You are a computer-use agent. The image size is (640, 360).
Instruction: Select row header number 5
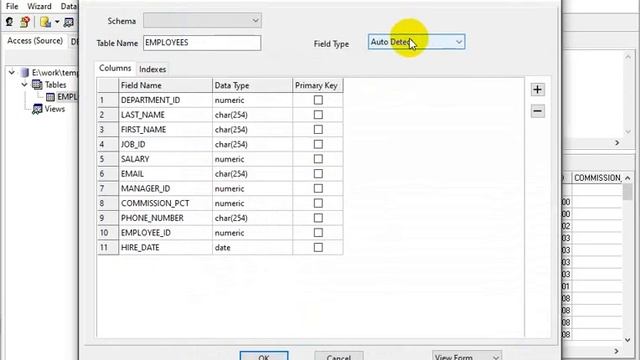108,159
